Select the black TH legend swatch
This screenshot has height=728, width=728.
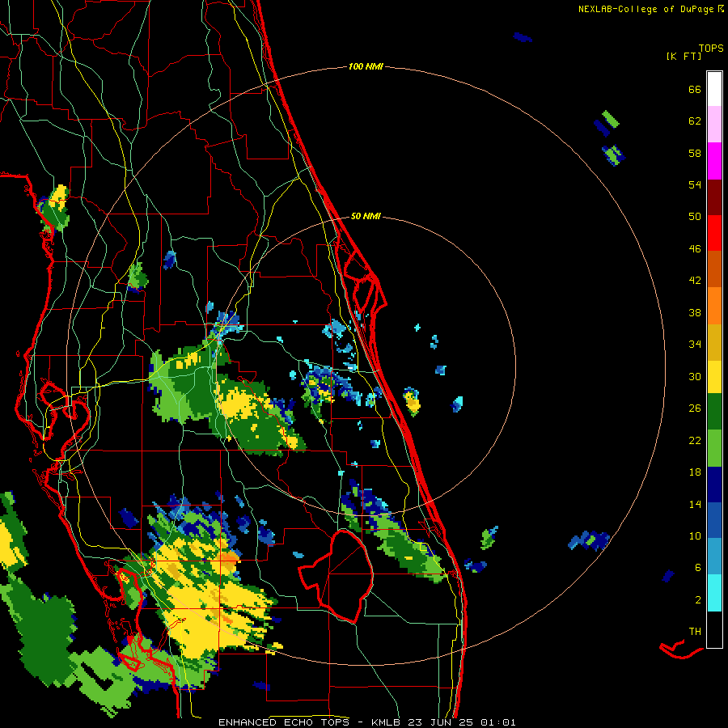(714, 629)
